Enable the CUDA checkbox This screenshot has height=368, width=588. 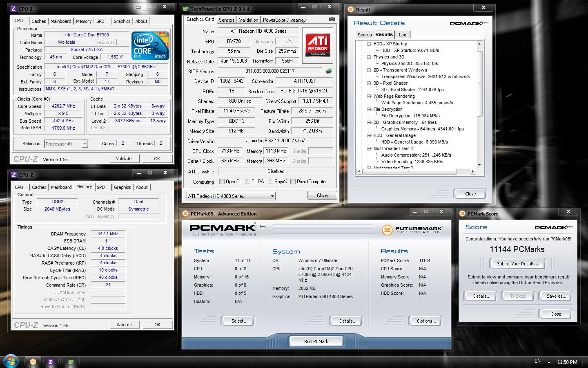[x=247, y=182]
